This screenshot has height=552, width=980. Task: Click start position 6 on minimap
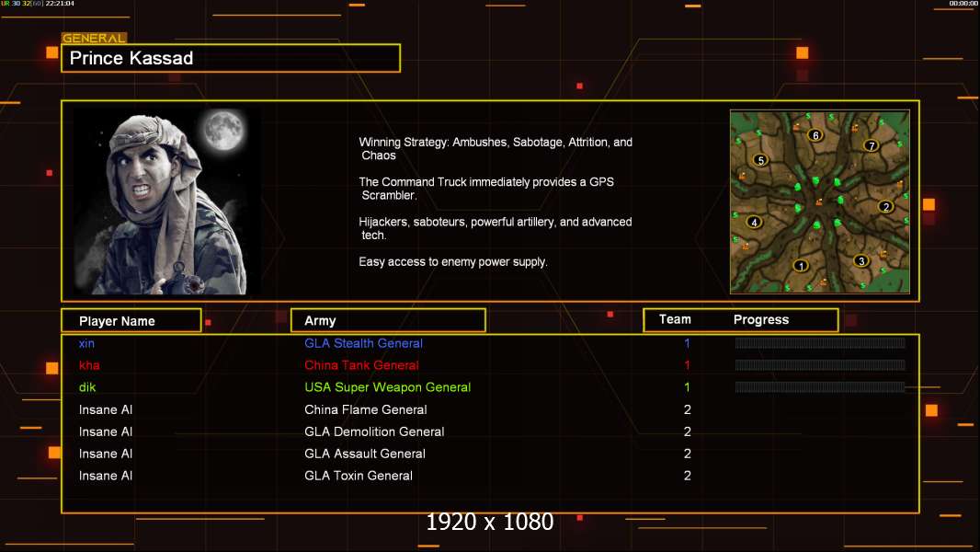coord(815,135)
